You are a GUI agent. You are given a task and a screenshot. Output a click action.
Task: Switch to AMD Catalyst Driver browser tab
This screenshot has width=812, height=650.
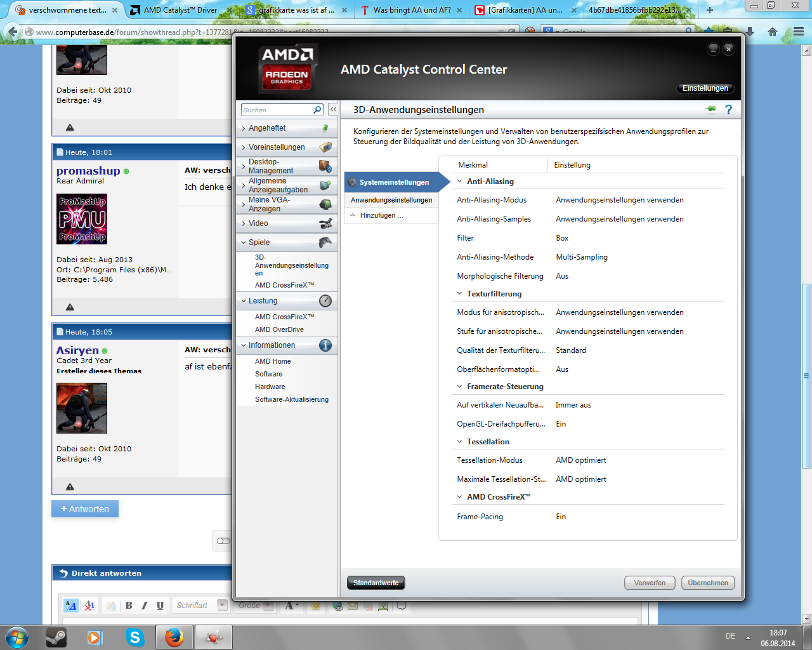click(x=180, y=10)
